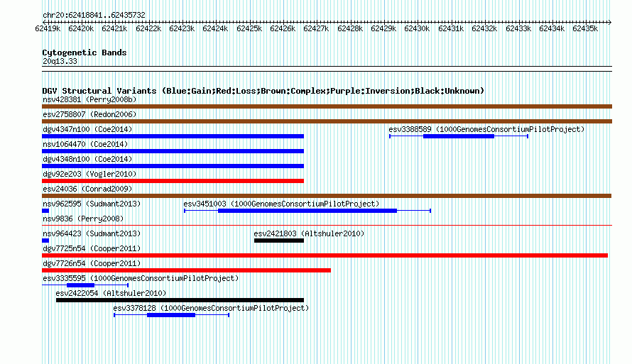Click the nsv428381 (Perry2008b) label
Screen dimensions: 632x364
[x=89, y=99]
